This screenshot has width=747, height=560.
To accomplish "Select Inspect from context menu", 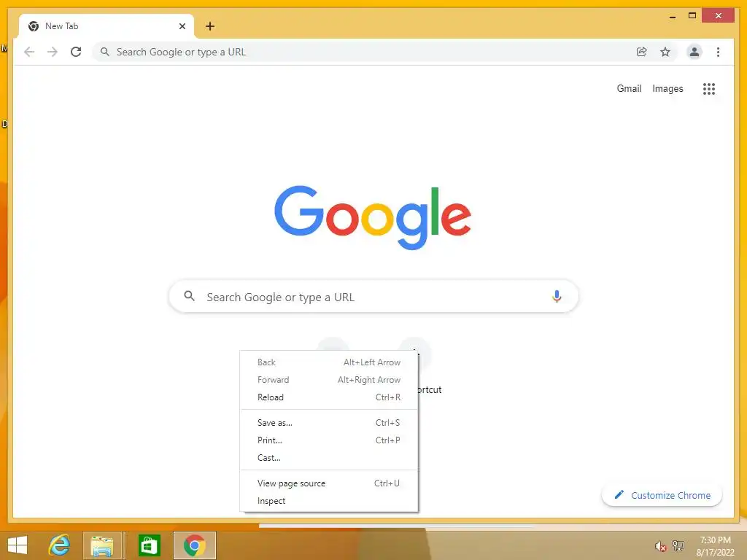I will [x=329, y=501].
